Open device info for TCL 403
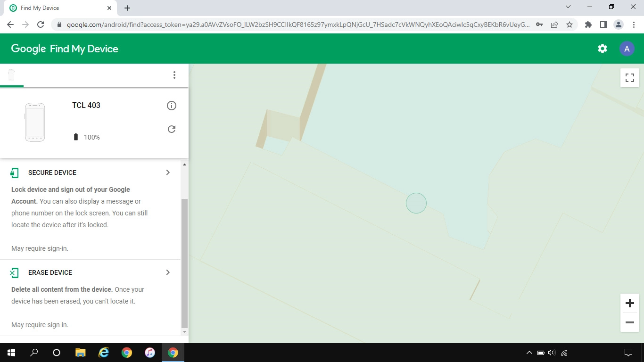The width and height of the screenshot is (644, 362). coord(172,106)
